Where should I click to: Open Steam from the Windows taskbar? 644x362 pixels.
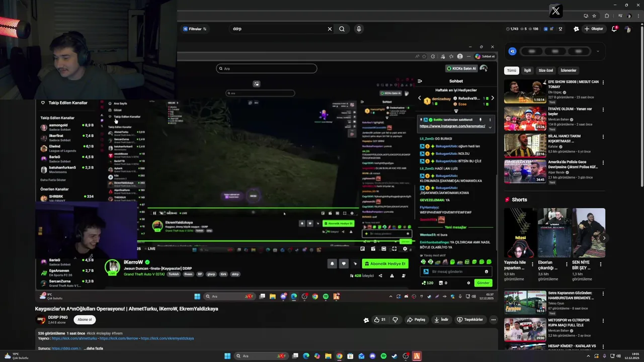(x=394, y=356)
